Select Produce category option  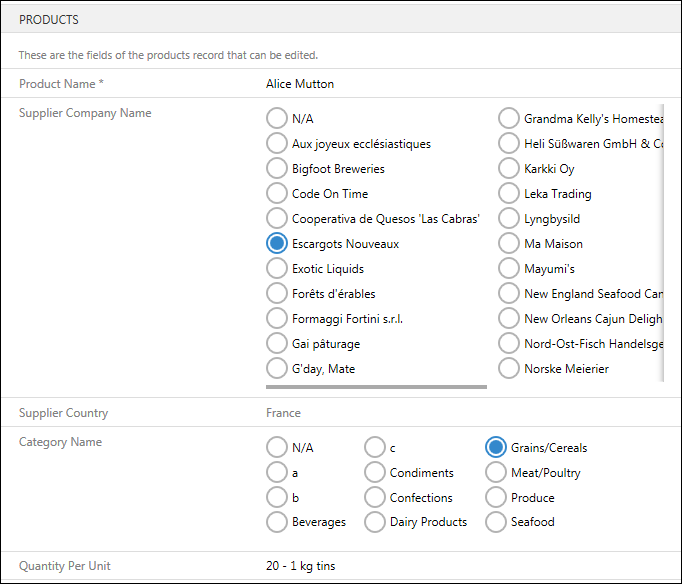(x=495, y=497)
